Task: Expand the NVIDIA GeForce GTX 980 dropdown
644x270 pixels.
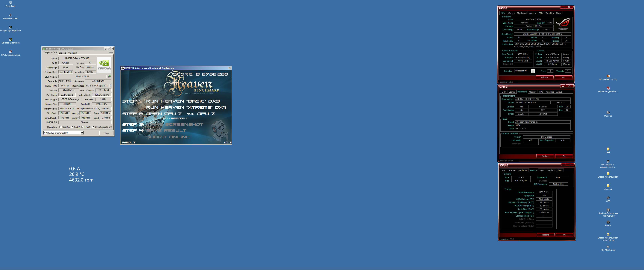Action: [82, 133]
